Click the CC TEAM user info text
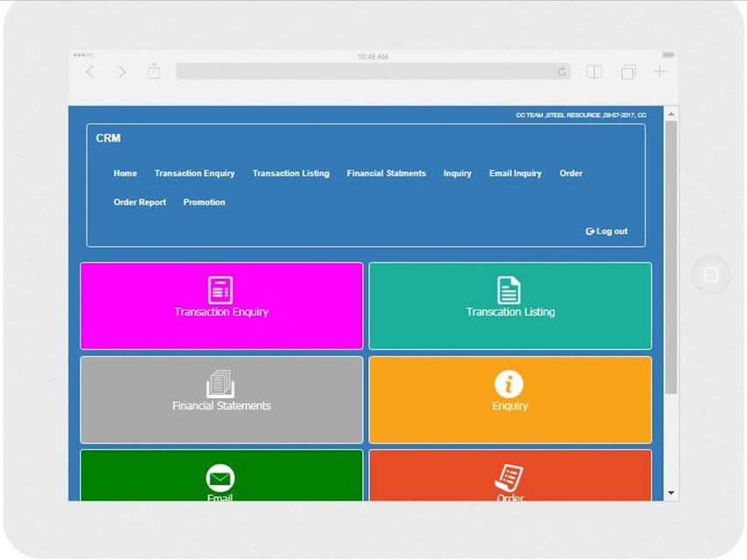 (x=581, y=115)
